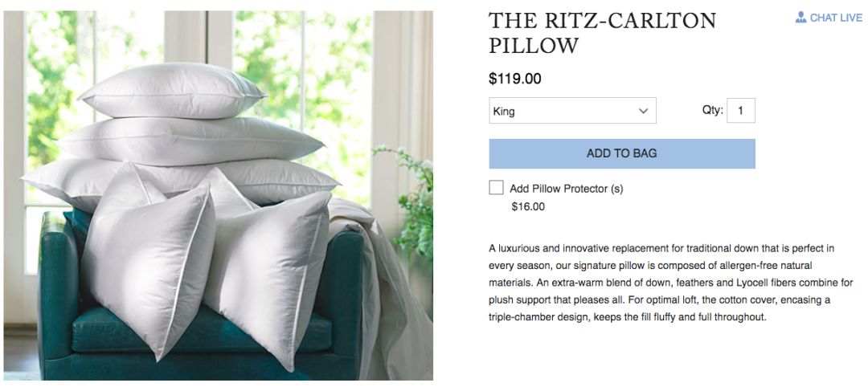Click the top pillow of the stack in photo

[171, 90]
